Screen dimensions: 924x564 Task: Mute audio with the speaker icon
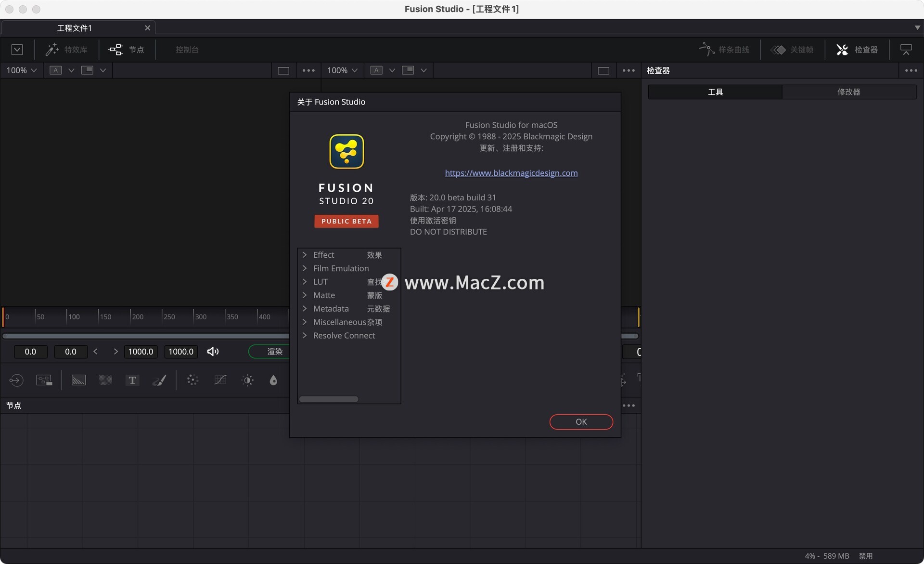pyautogui.click(x=213, y=352)
